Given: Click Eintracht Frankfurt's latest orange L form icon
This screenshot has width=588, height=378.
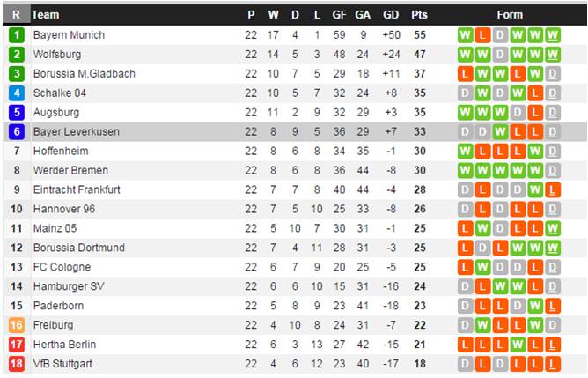Looking at the screenshot, I should click(553, 190).
